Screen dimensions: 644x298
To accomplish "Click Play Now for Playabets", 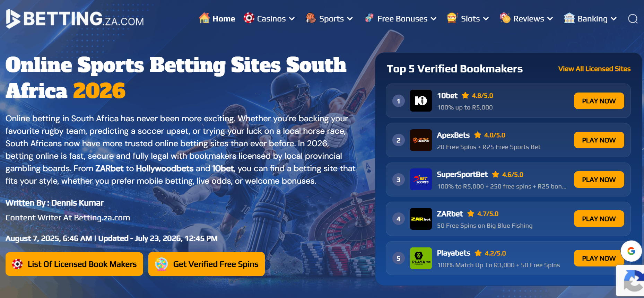I will [599, 258].
